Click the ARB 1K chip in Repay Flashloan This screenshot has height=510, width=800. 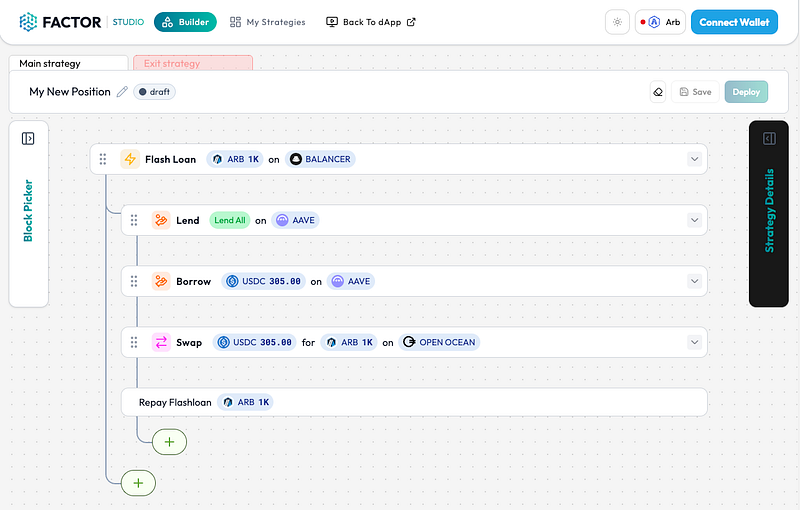(245, 402)
